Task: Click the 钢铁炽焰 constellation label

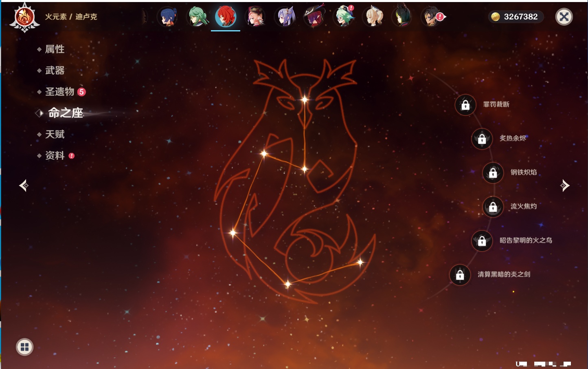Action: 524,172
